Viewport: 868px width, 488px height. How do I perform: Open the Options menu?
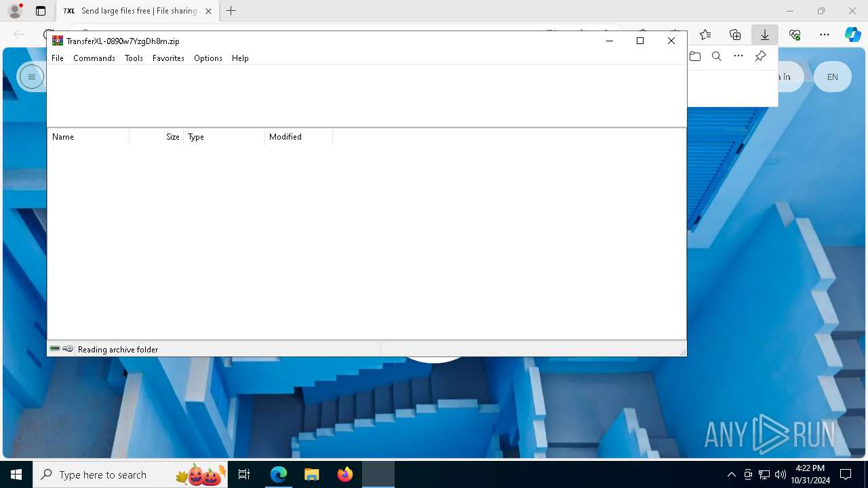pyautogui.click(x=208, y=58)
